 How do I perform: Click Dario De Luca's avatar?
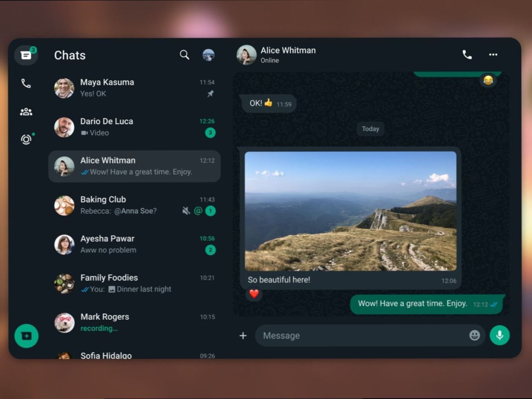[x=64, y=127]
